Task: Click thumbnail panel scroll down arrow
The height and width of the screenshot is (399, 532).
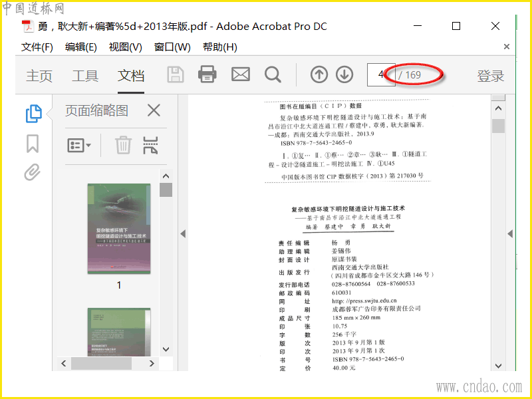Action: [x=166, y=349]
